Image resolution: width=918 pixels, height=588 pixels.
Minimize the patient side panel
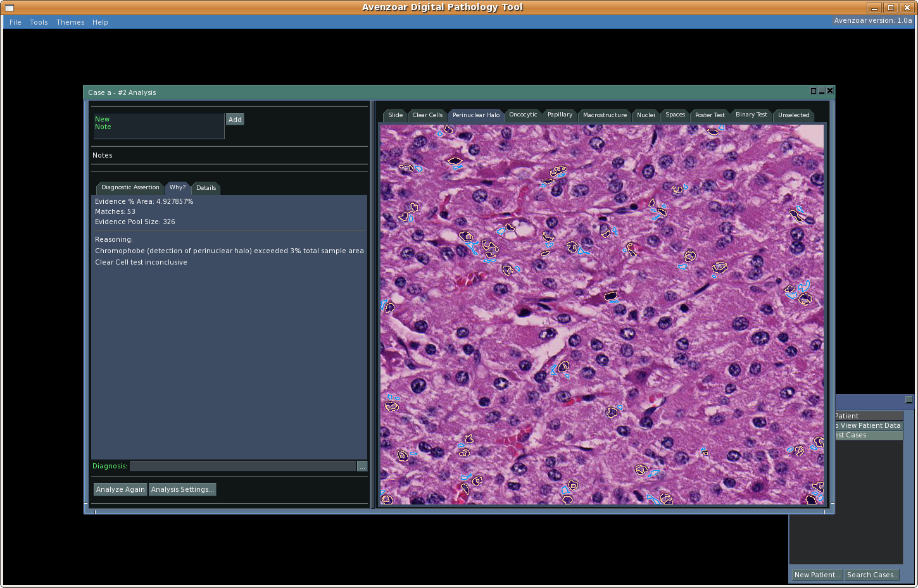[x=909, y=400]
